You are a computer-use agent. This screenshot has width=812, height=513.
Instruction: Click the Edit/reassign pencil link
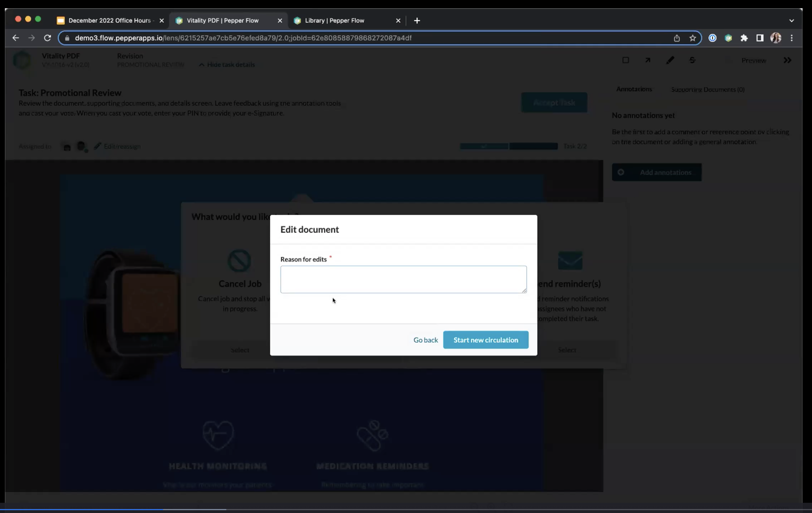click(x=117, y=147)
